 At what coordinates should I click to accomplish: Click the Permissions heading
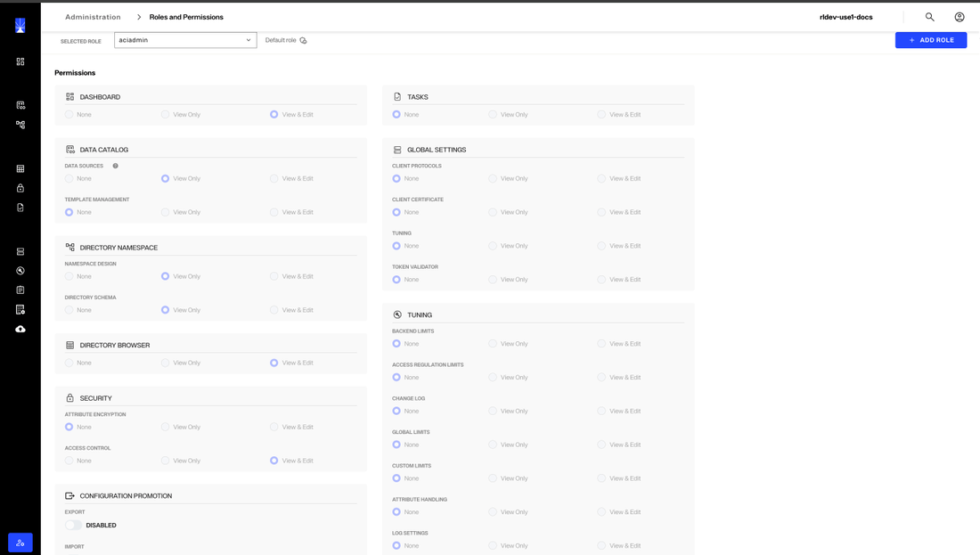click(x=75, y=72)
